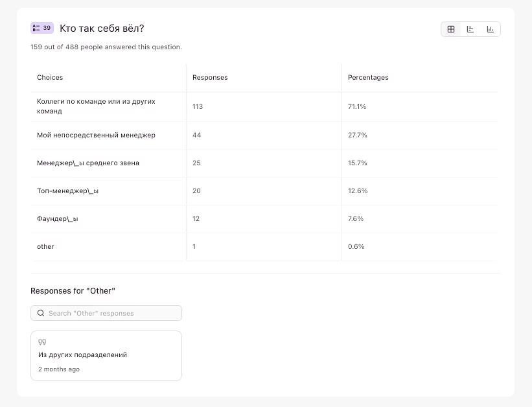Switch to vertical column chart view
Viewport: 532px width, 407px height.
[x=491, y=29]
